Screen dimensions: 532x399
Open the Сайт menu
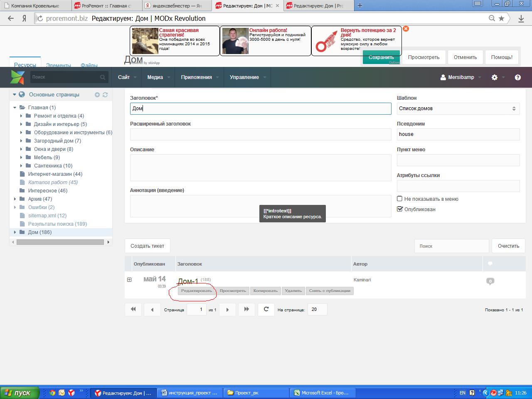coord(127,77)
